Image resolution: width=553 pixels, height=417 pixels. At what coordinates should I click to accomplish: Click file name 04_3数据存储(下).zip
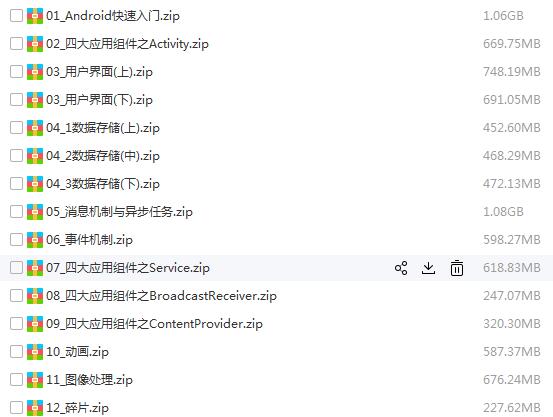tap(103, 184)
